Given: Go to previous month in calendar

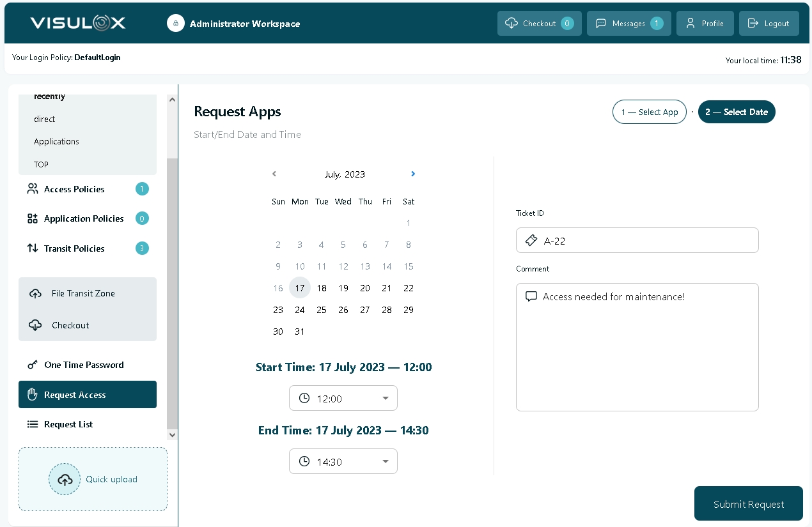Looking at the screenshot, I should coord(274,174).
